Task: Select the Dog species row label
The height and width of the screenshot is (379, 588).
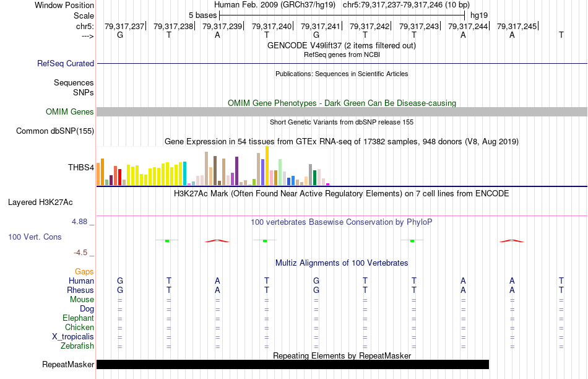Action: [87, 309]
